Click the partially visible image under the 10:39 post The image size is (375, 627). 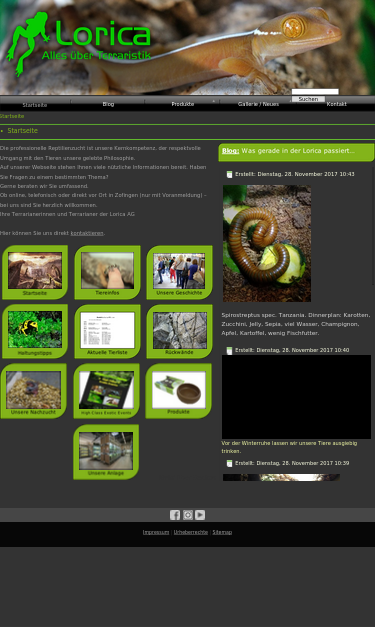(x=281, y=477)
